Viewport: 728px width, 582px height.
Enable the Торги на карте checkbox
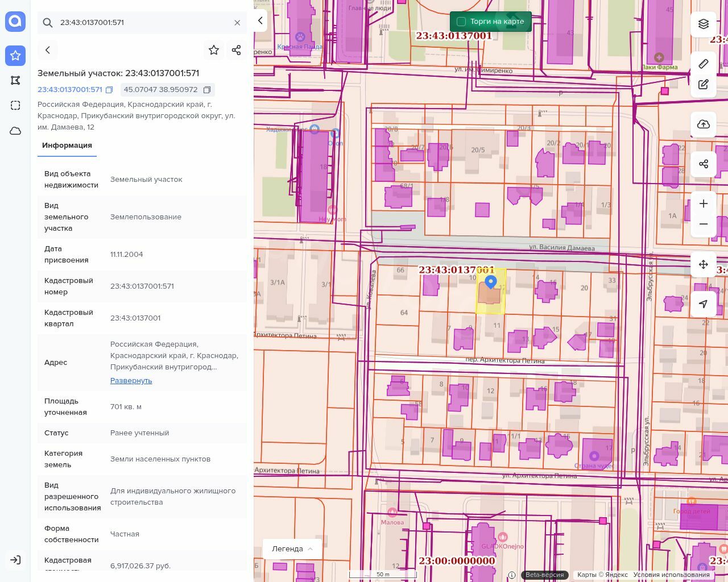[461, 22]
